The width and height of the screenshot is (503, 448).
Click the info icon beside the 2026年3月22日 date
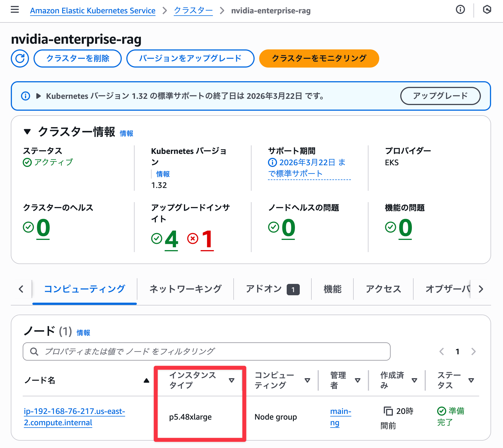pyautogui.click(x=272, y=162)
